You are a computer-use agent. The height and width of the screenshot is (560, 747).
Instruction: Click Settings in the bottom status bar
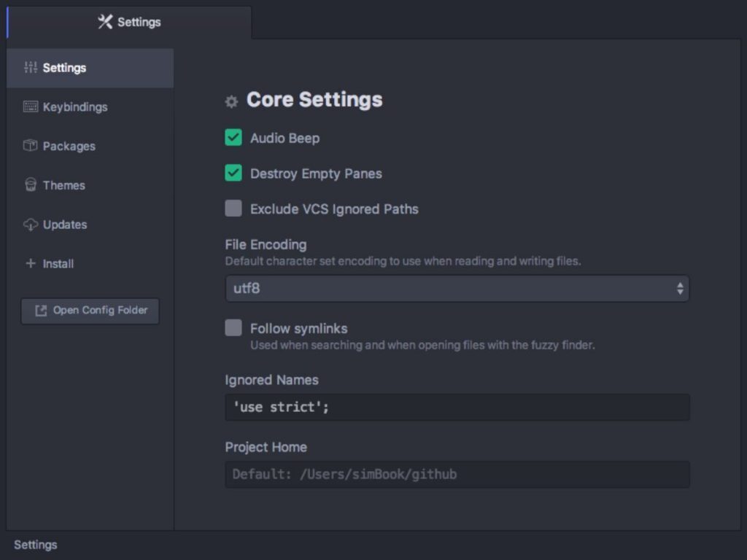(35, 545)
